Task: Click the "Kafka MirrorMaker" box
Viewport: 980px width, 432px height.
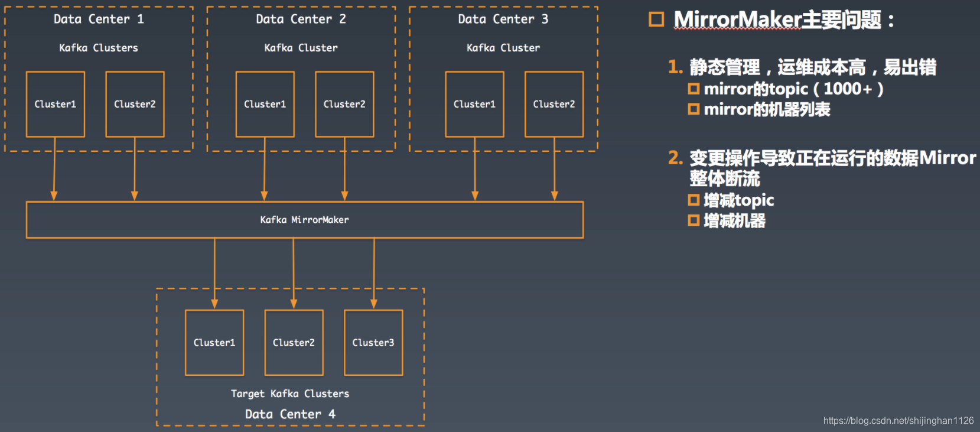Action: click(305, 220)
